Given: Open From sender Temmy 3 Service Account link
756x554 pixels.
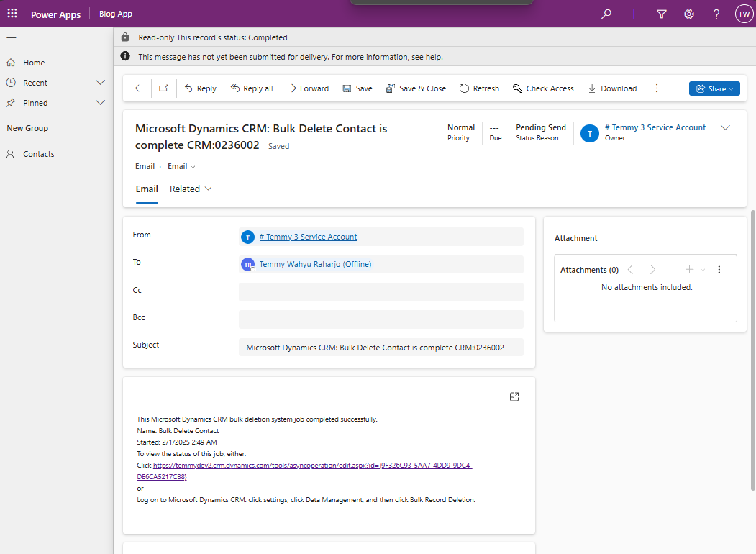Looking at the screenshot, I should click(x=308, y=237).
